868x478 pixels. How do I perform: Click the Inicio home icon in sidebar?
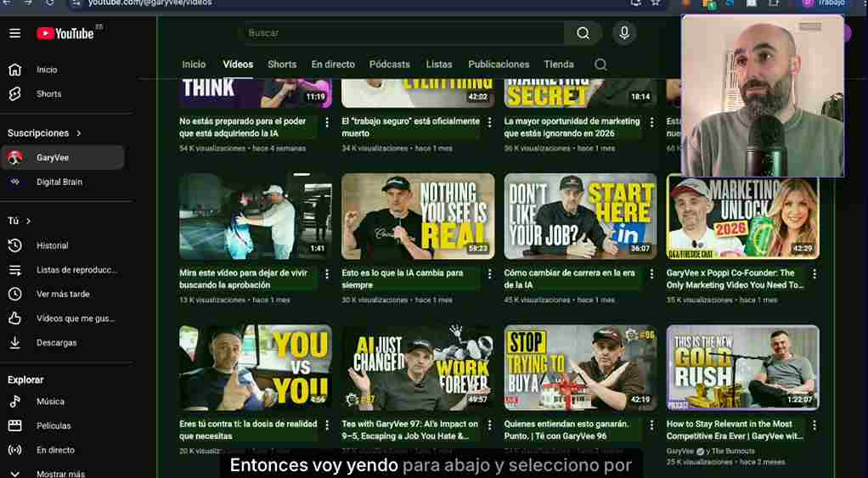[x=15, y=70]
